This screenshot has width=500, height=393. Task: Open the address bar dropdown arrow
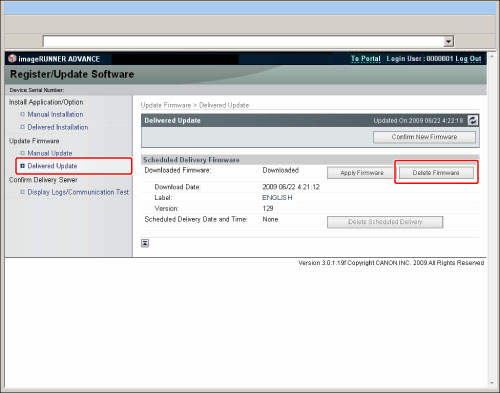(449, 41)
